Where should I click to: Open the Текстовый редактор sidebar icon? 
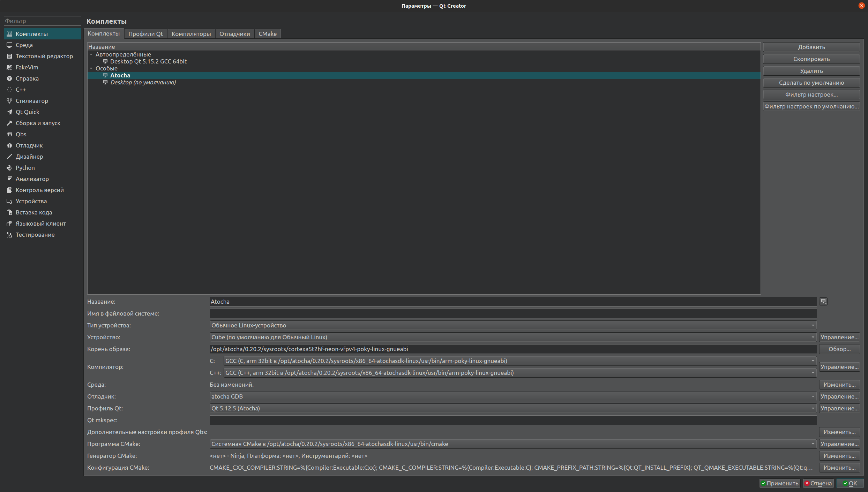click(9, 56)
